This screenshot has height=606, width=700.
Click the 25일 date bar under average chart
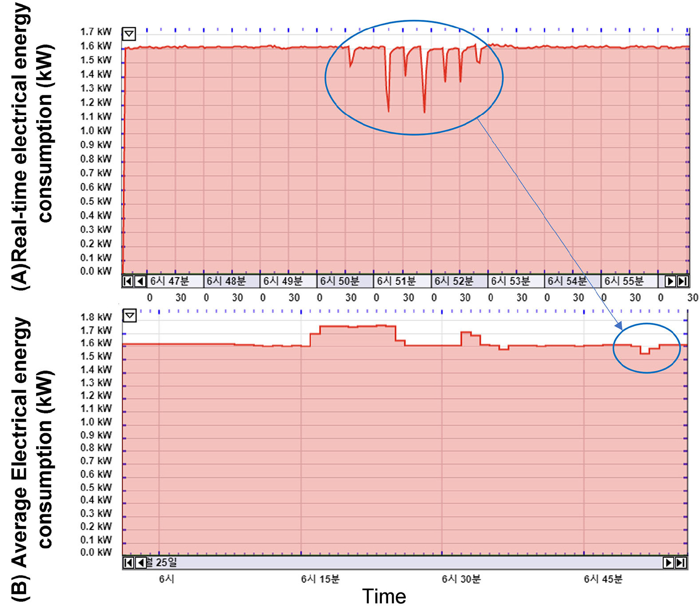(402, 563)
